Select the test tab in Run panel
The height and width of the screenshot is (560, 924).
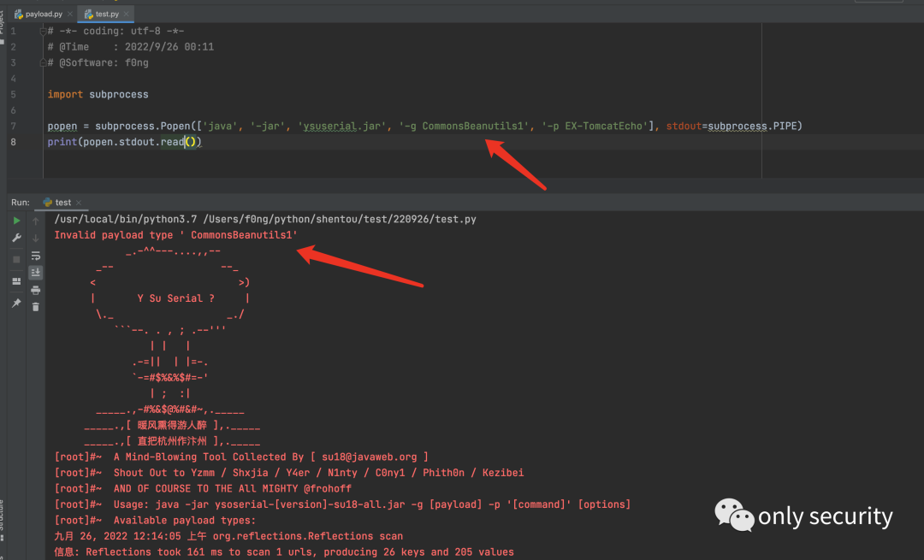coord(63,202)
